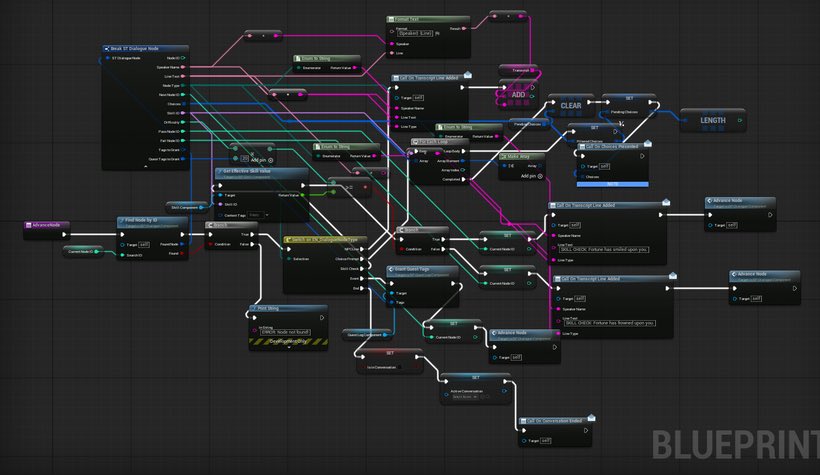Click the Switch on EN_DialogueNodeType node header
The width and height of the screenshot is (820, 475).
pos(325,240)
